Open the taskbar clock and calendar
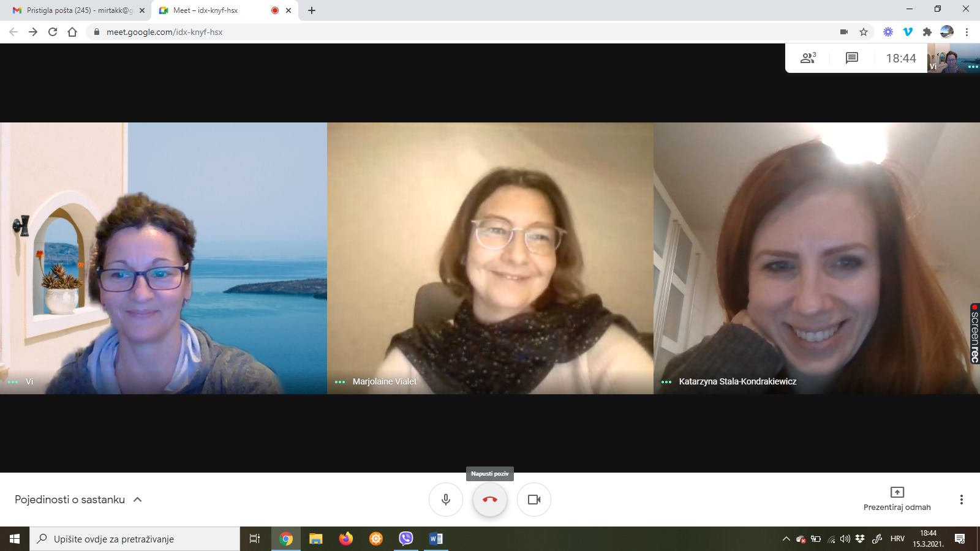 [928, 539]
